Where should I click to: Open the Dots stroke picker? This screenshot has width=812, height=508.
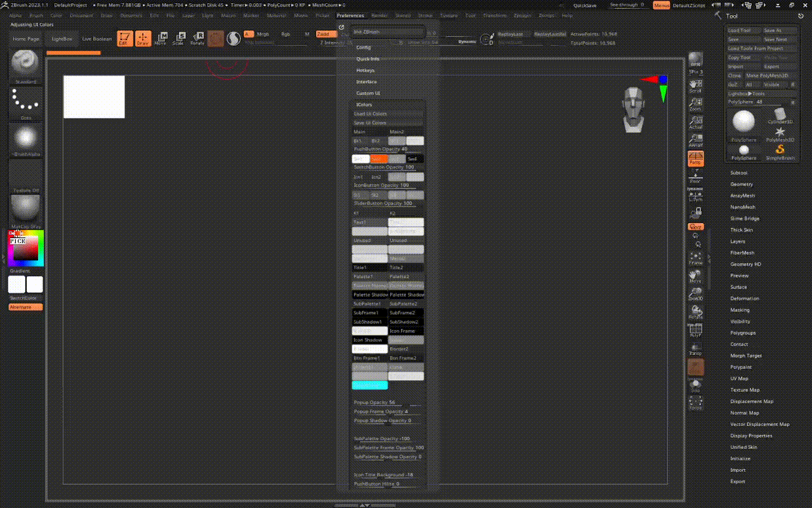point(25,104)
